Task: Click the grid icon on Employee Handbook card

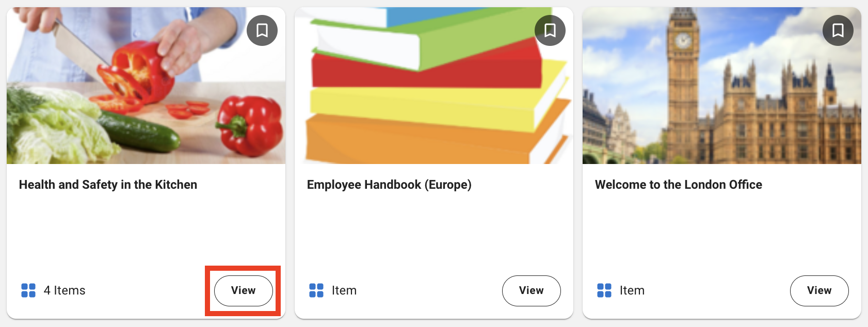Action: tap(316, 290)
